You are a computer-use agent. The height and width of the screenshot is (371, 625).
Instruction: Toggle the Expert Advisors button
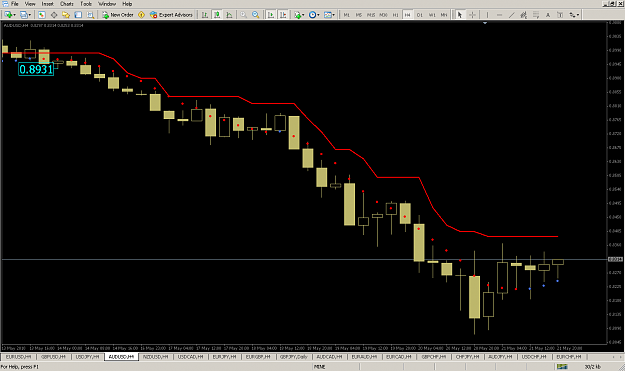(x=171, y=15)
